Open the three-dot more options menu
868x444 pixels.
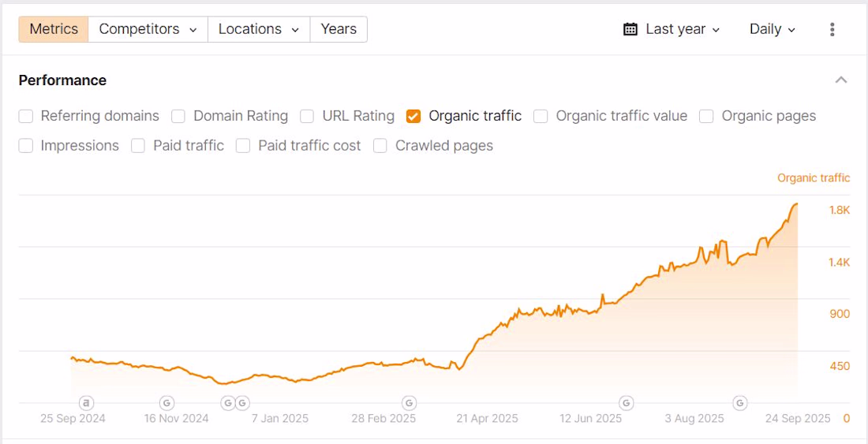[832, 29]
